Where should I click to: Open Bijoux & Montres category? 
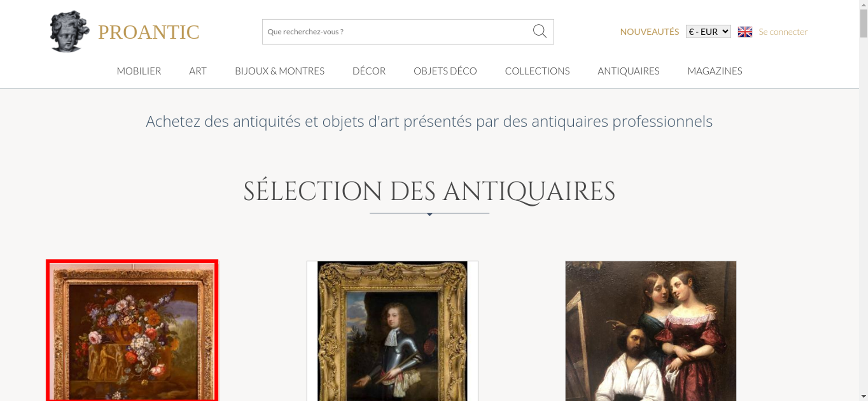point(279,71)
